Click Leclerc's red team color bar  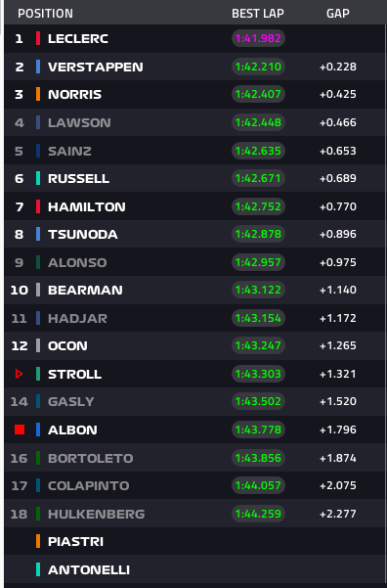38,38
